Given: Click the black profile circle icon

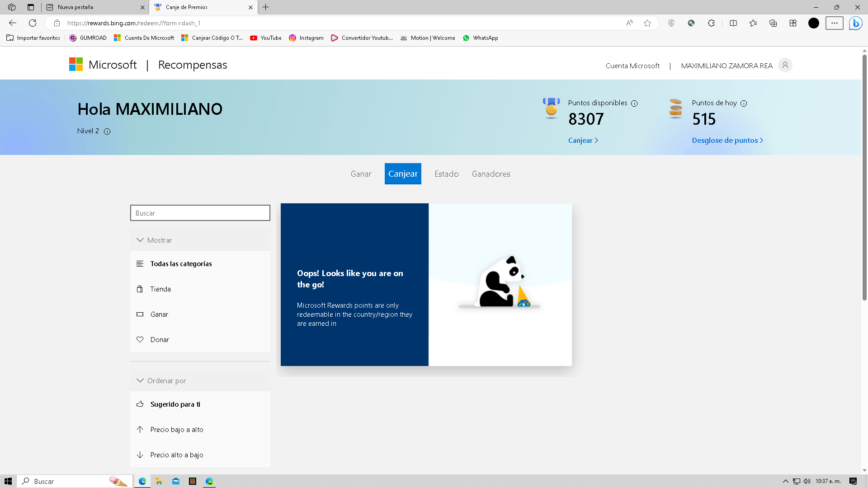Looking at the screenshot, I should 814,23.
